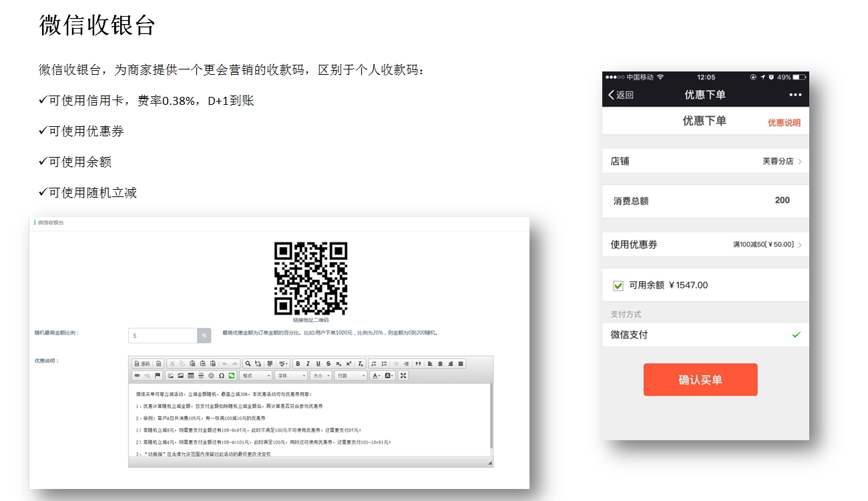
Task: Click the Increase Indent icon
Action: point(406,363)
